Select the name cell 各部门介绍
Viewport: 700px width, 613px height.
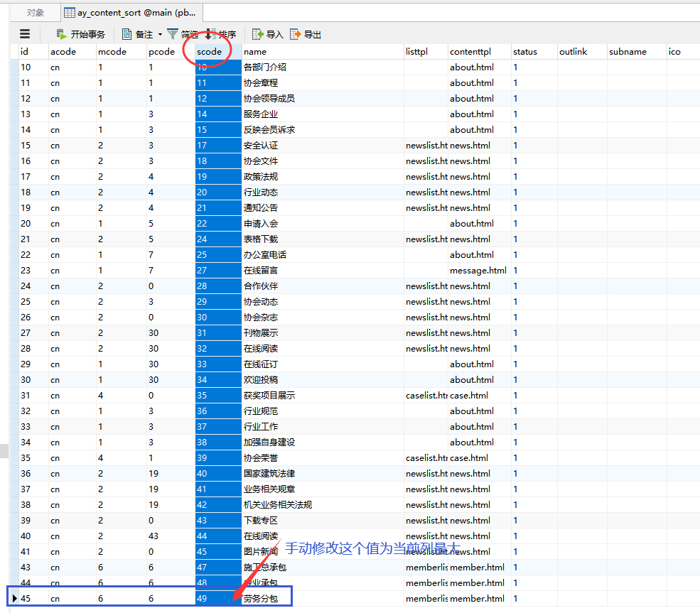pyautogui.click(x=265, y=67)
